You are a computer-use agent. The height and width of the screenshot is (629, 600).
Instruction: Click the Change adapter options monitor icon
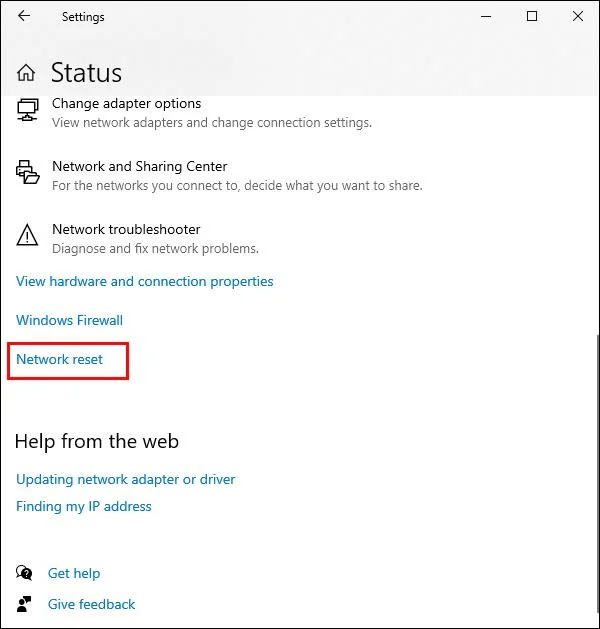pyautogui.click(x=27, y=110)
